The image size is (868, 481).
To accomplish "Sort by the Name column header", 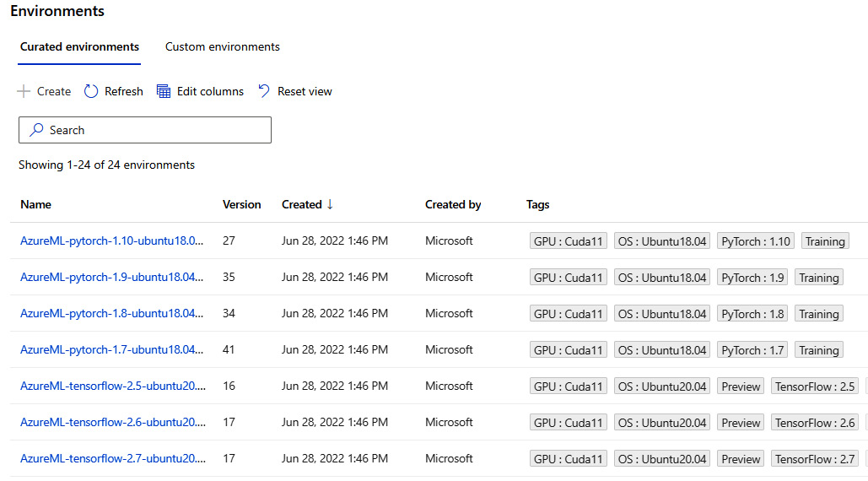I will pos(36,204).
